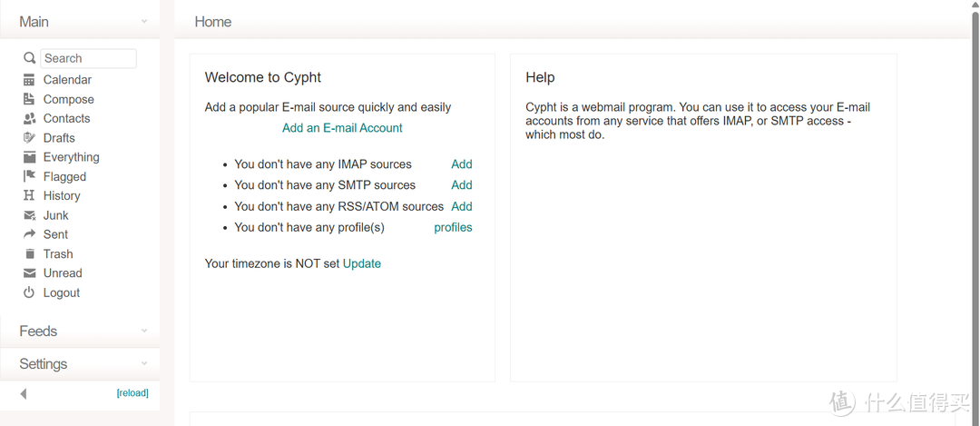The width and height of the screenshot is (980, 426).
Task: Open the History page
Action: pyautogui.click(x=62, y=196)
